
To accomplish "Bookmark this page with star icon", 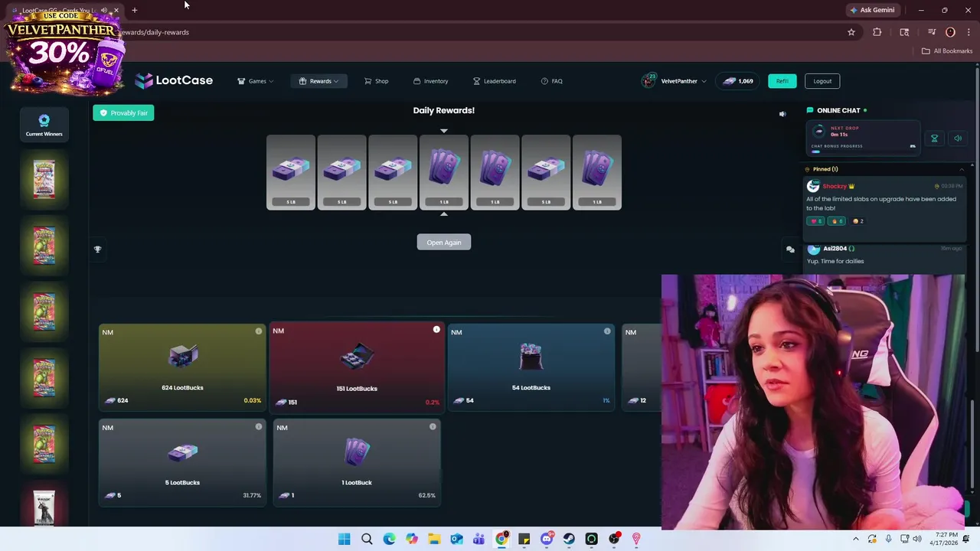I will point(851,32).
